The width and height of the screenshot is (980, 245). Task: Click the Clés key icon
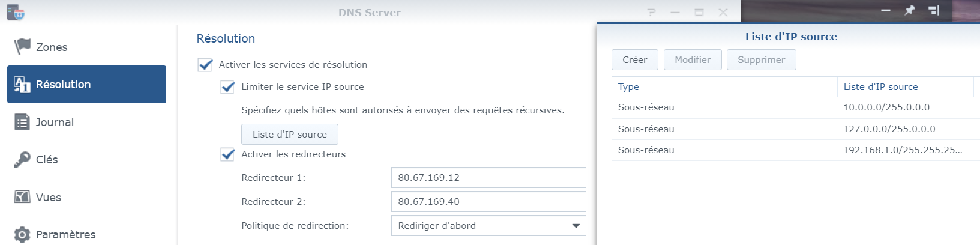(22, 159)
